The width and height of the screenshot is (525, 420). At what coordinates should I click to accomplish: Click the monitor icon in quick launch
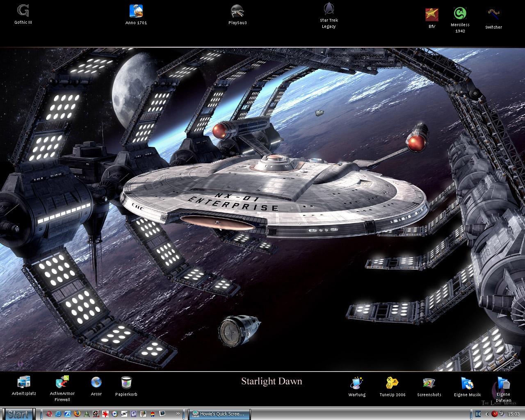(x=162, y=414)
